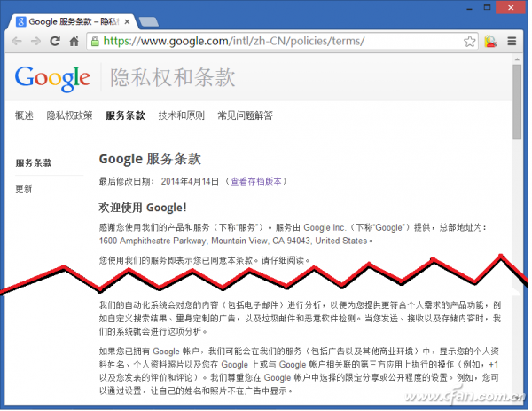
Task: Open 更新 in the left sidebar
Action: point(24,188)
